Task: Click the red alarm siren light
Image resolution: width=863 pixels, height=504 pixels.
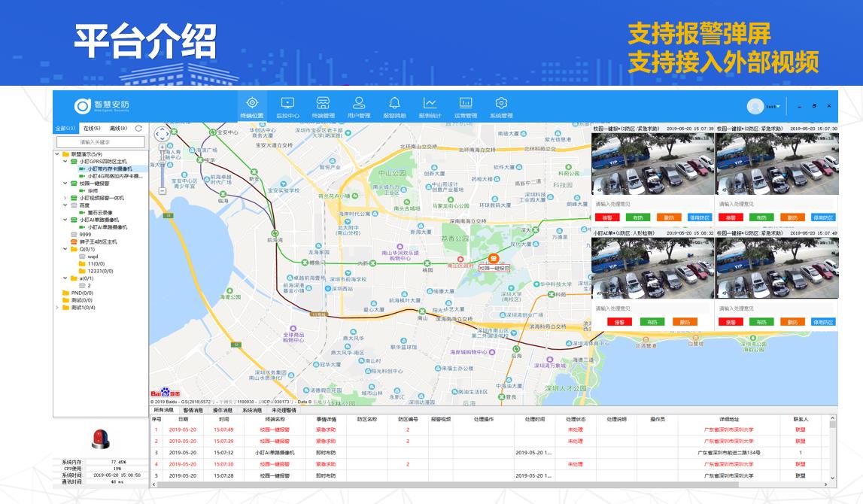Action: tap(100, 438)
